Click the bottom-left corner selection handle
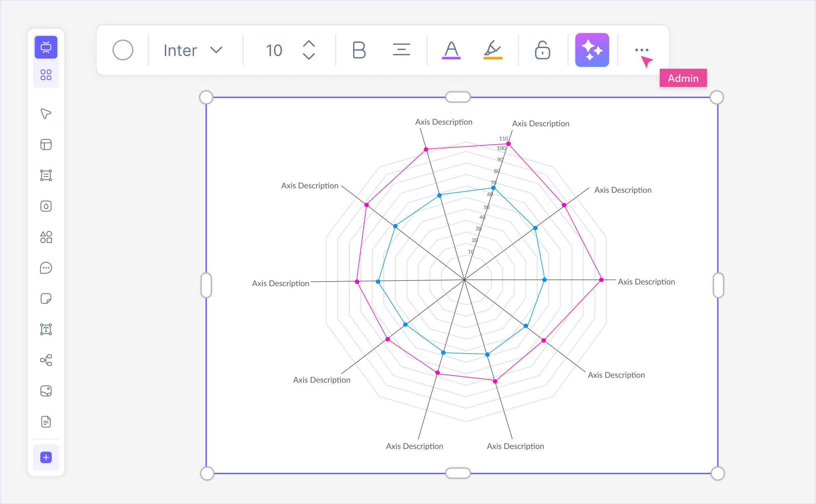 click(x=207, y=473)
